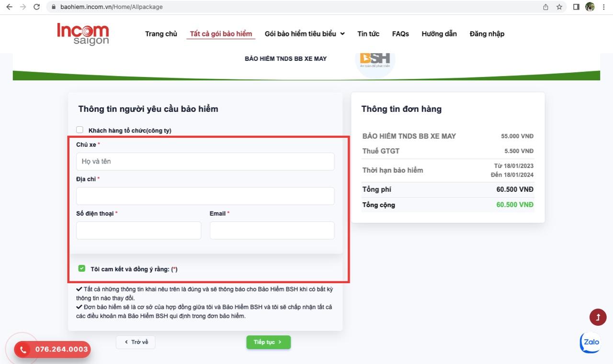Click the Tiếp tục button
Image resolution: width=613 pixels, height=364 pixels.
tap(268, 342)
